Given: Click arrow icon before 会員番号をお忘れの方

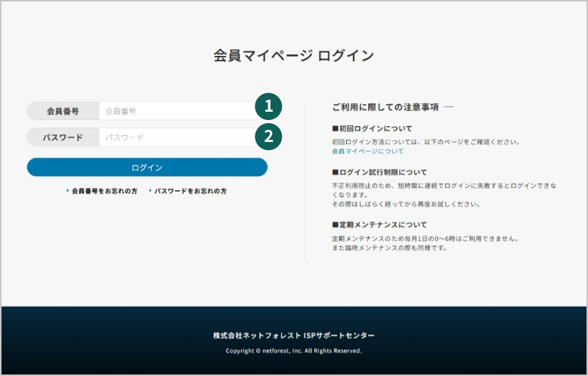Looking at the screenshot, I should click(x=67, y=191).
